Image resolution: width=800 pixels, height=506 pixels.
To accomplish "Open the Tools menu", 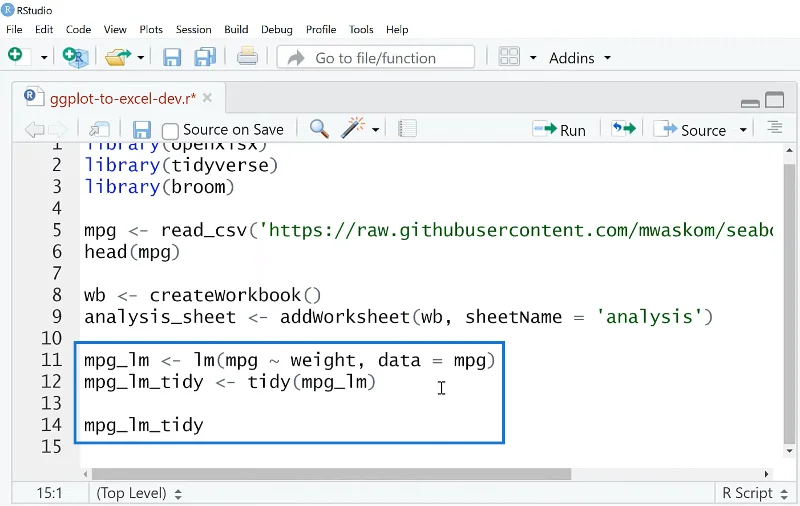I will [x=361, y=30].
